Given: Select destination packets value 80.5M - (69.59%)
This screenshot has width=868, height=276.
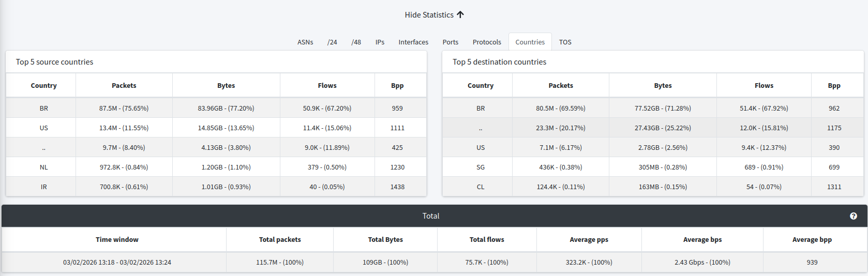Looking at the screenshot, I should [x=561, y=108].
